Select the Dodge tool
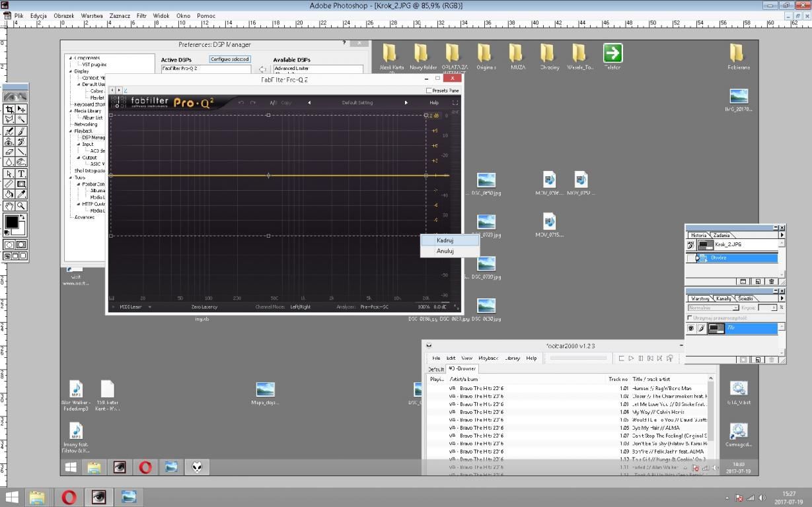812x507 pixels. click(21, 162)
